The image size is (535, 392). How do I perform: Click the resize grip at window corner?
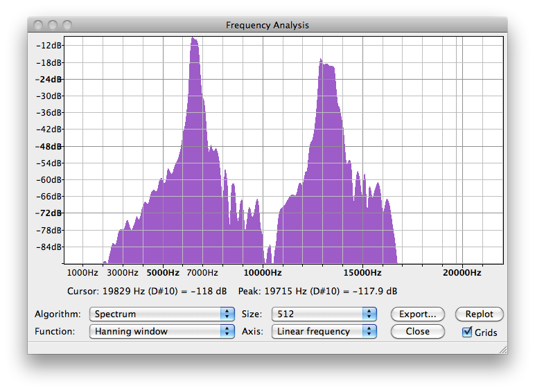503,350
